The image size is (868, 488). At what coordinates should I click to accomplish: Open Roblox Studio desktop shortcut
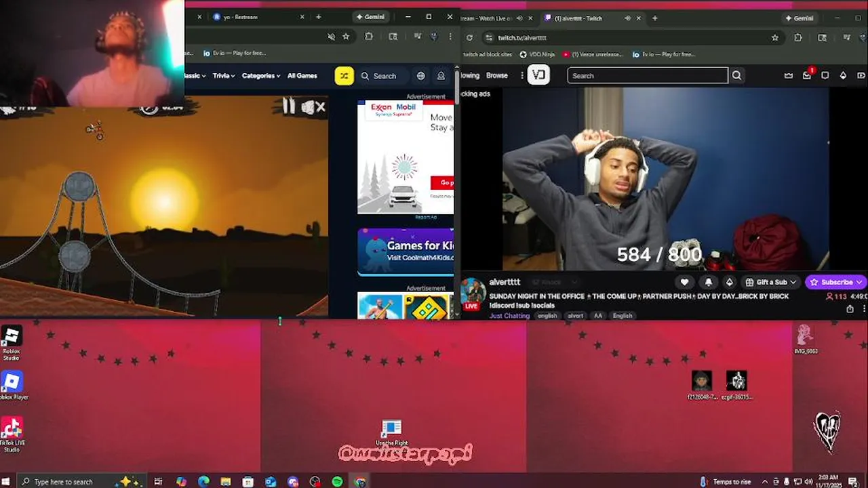click(x=12, y=342)
